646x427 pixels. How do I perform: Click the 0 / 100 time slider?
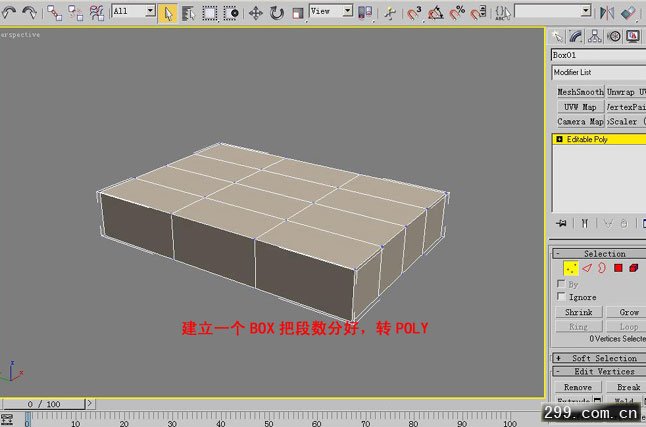point(43,404)
